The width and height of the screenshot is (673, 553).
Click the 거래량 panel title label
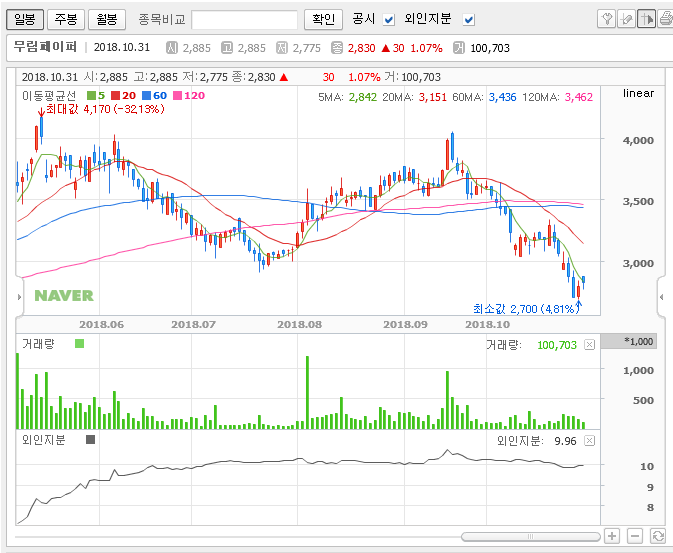coord(38,343)
